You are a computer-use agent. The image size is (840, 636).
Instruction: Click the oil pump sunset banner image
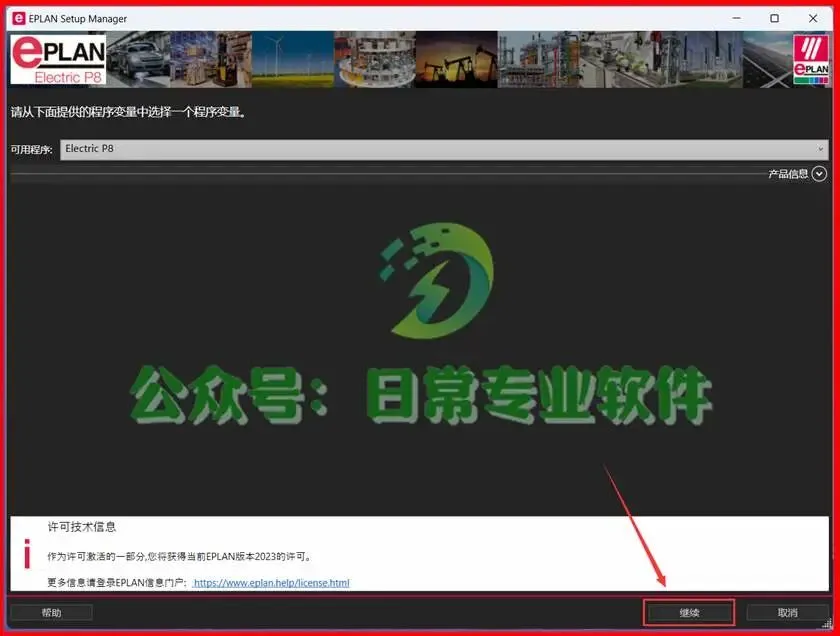(x=456, y=59)
